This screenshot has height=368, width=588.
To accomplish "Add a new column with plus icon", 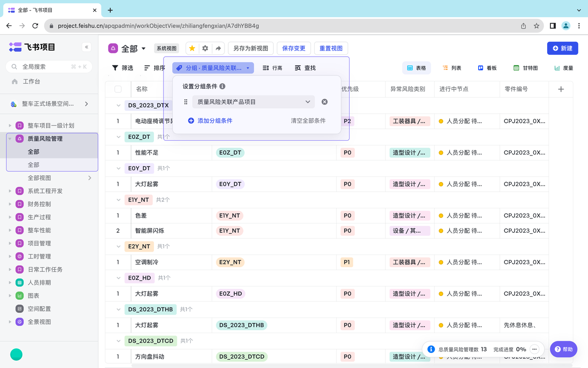I will [561, 89].
